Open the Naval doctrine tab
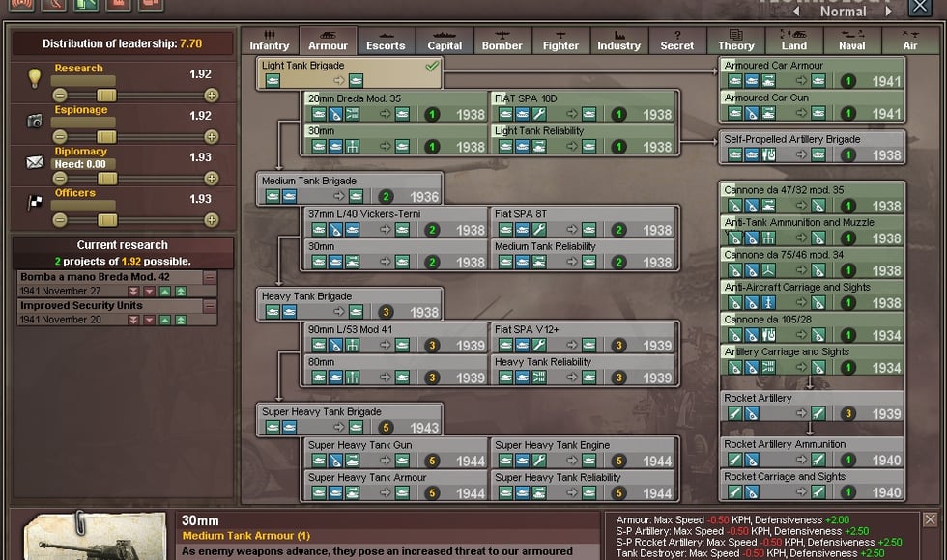Screen dimensions: 947x560 (x=851, y=41)
